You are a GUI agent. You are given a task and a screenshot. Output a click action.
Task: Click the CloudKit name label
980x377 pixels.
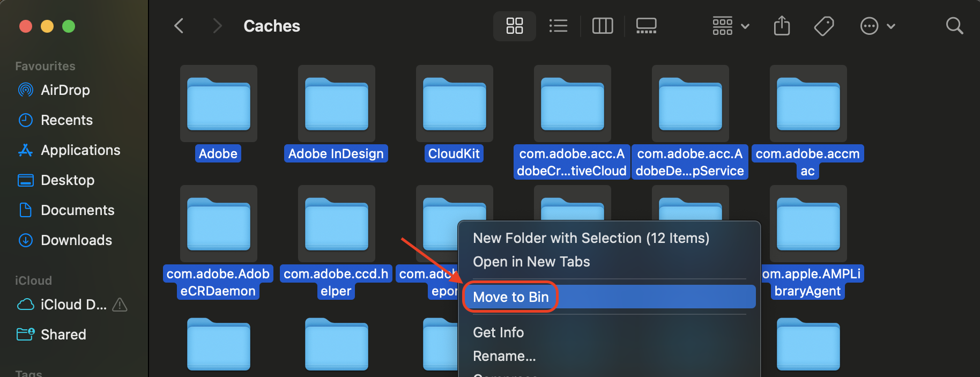point(454,154)
